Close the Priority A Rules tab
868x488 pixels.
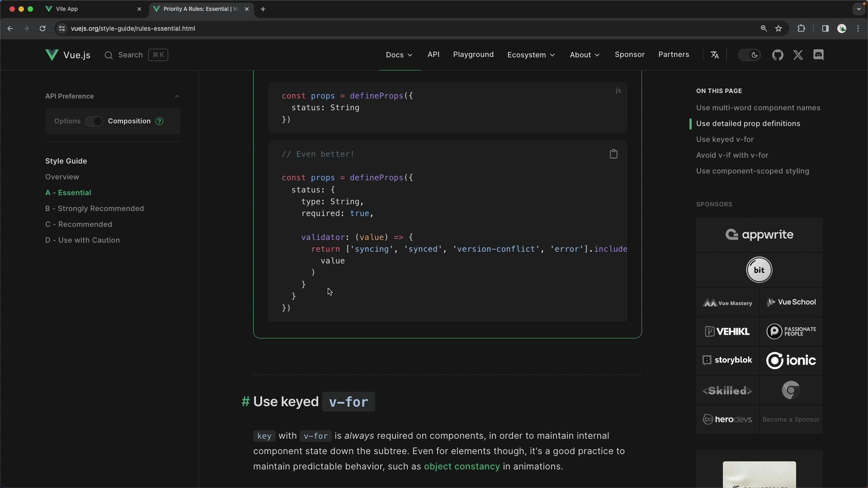point(247,9)
